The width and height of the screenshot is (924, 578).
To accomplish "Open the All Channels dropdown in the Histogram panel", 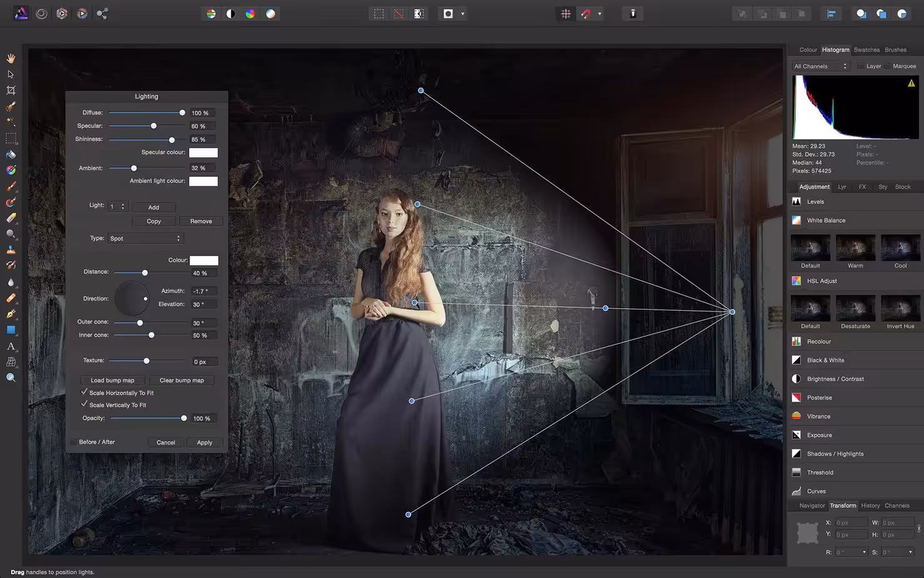I will pos(820,66).
